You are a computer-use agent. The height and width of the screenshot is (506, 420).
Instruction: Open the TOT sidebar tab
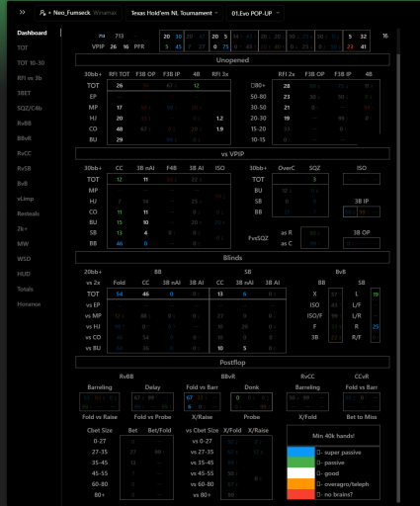(x=23, y=48)
